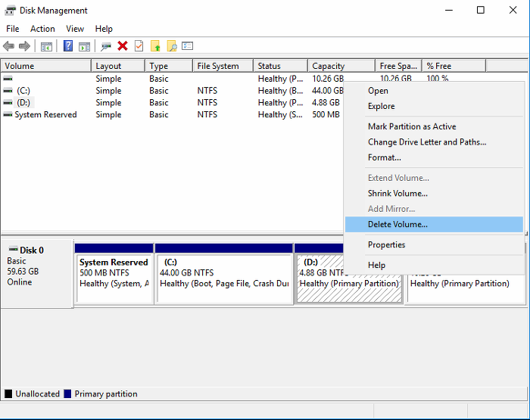Sort by the % Free column header

click(x=454, y=66)
